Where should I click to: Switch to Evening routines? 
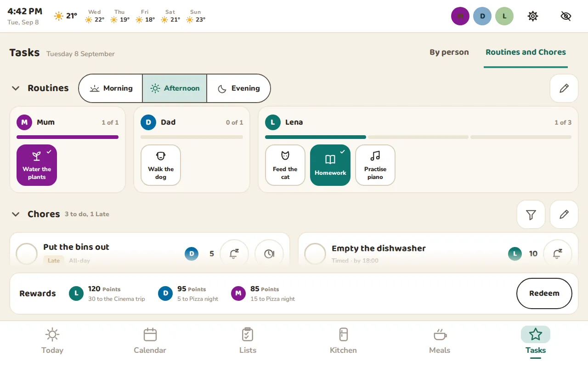(x=238, y=88)
